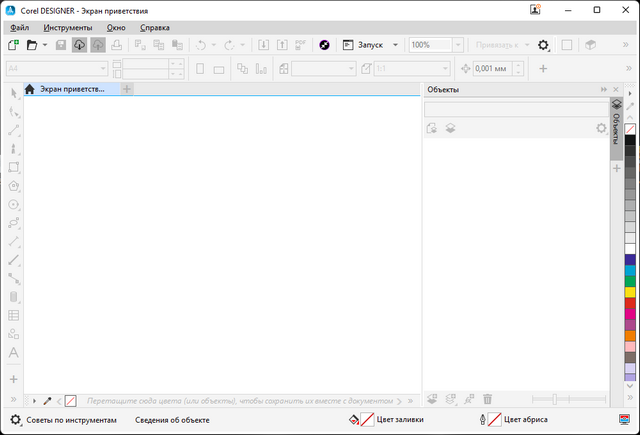The height and width of the screenshot is (435, 640).
Task: Pick the cyan palette swatch
Action: coord(630,270)
